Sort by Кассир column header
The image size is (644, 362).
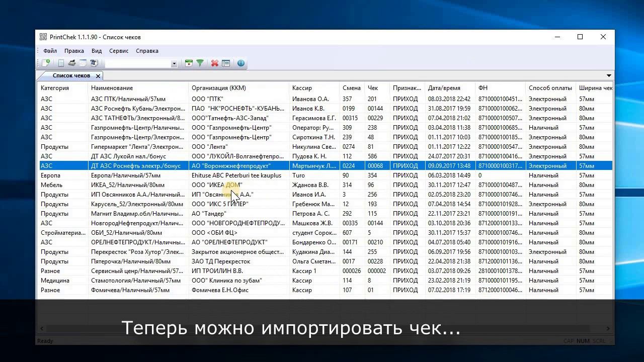(314, 88)
